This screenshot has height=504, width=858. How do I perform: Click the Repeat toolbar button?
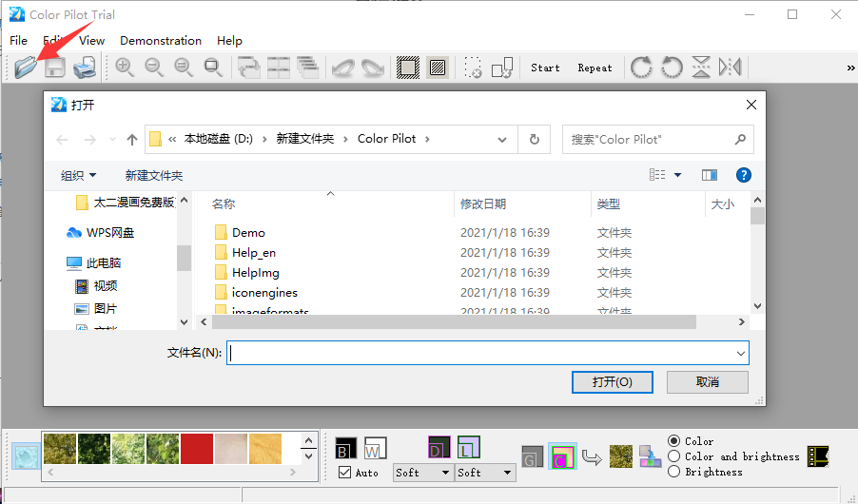595,68
